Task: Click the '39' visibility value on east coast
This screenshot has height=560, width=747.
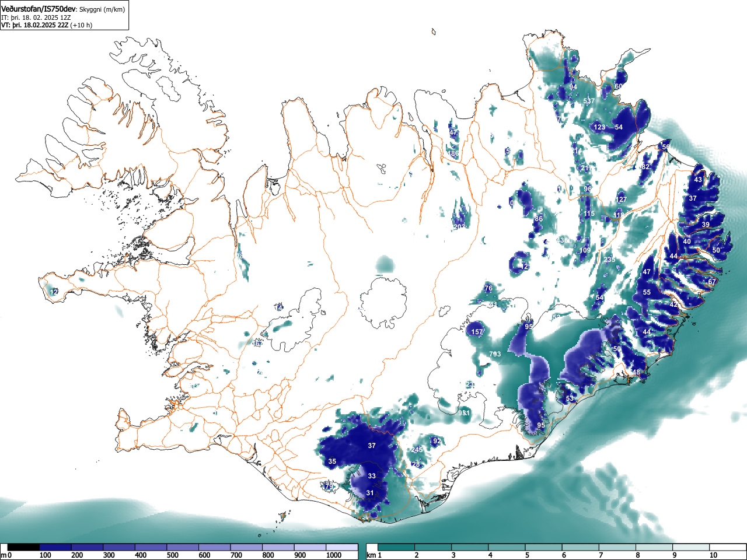Action: pos(706,225)
